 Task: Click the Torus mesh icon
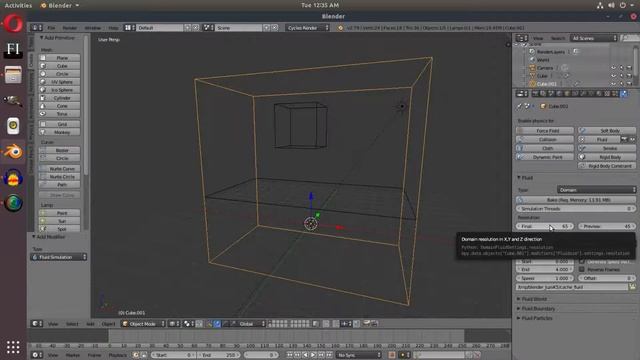coord(43,114)
